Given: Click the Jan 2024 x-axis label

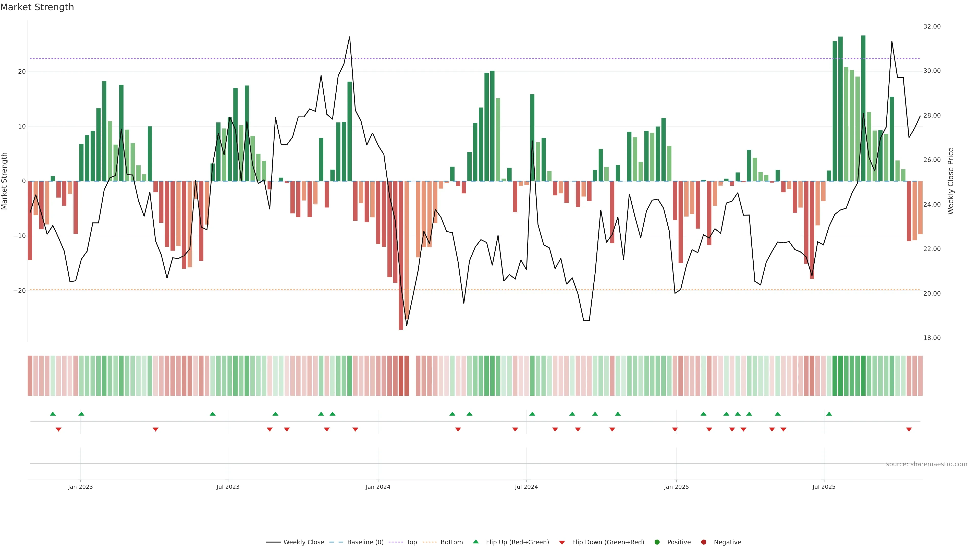Looking at the screenshot, I should [x=378, y=487].
